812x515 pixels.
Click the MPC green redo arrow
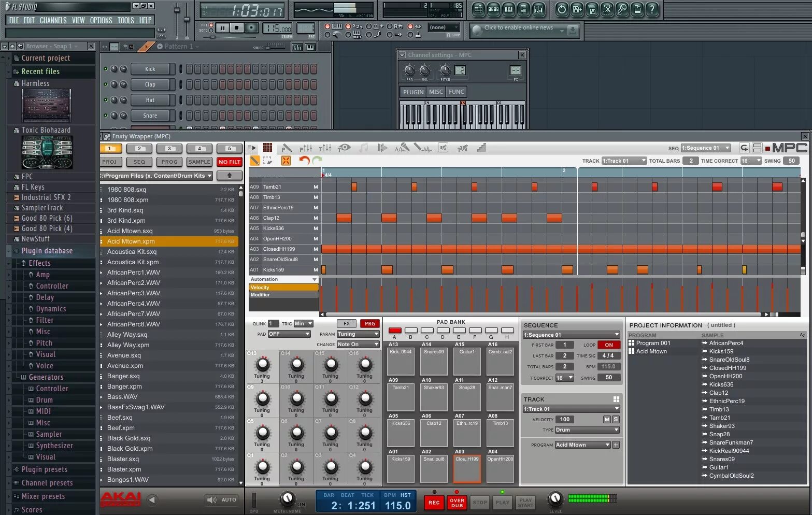(317, 161)
